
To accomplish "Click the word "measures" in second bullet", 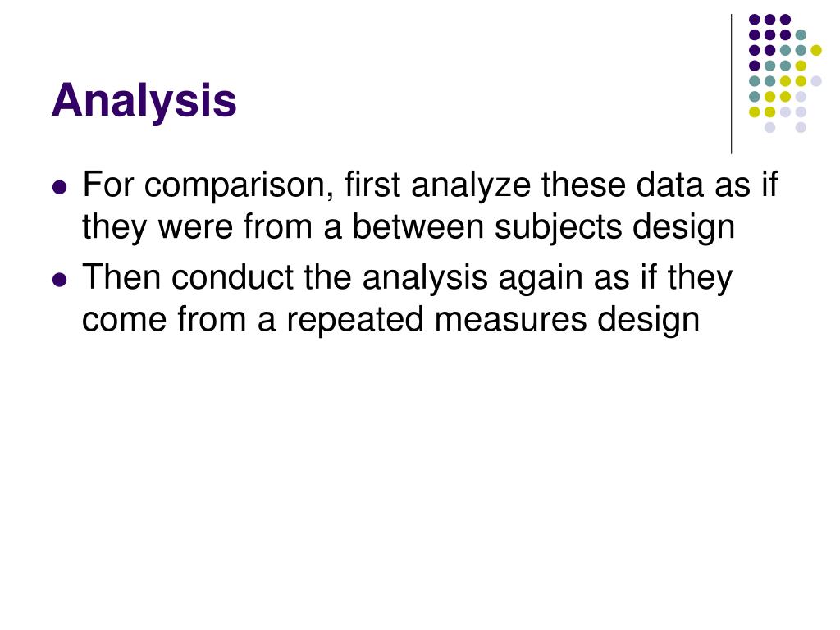I will coord(510,320).
